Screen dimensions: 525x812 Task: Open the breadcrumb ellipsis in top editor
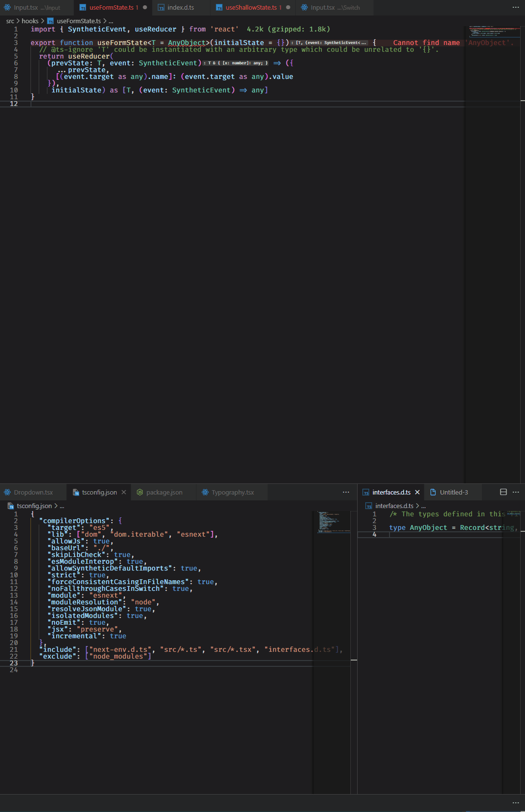(x=111, y=21)
